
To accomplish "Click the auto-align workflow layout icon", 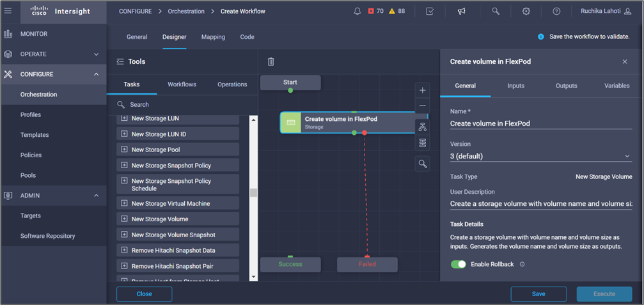I will click(x=422, y=127).
